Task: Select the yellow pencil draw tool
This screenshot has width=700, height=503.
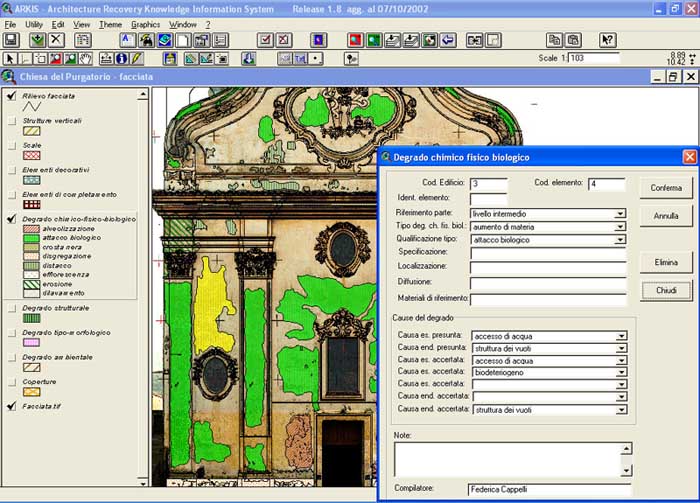Action: (x=138, y=59)
